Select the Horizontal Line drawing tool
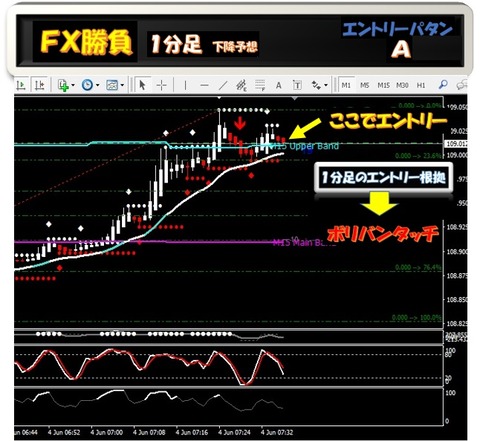 pyautogui.click(x=204, y=86)
